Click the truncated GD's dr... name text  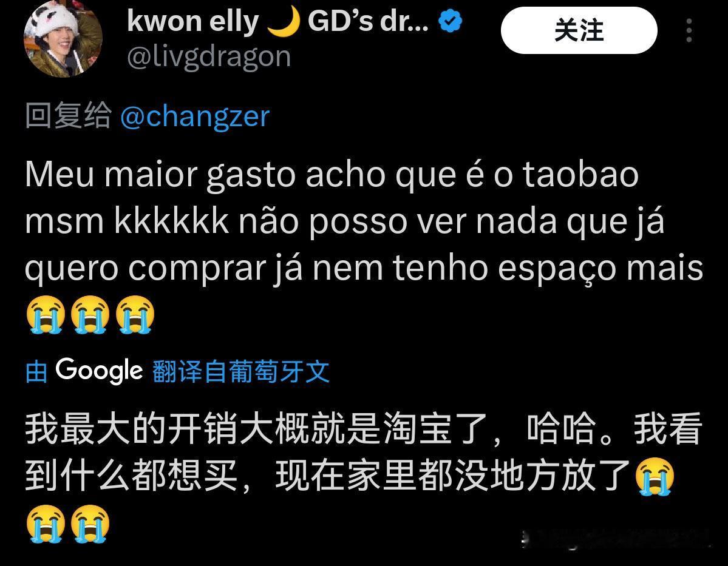click(x=369, y=21)
